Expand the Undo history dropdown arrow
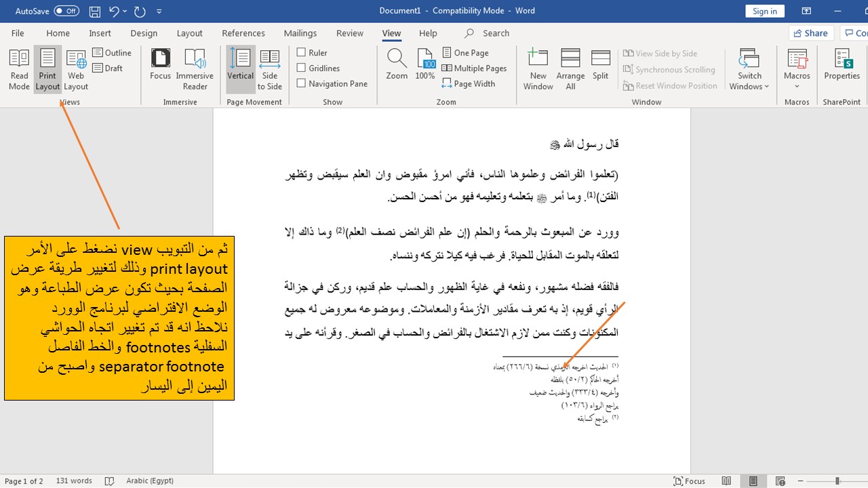868x488 pixels. pyautogui.click(x=123, y=11)
